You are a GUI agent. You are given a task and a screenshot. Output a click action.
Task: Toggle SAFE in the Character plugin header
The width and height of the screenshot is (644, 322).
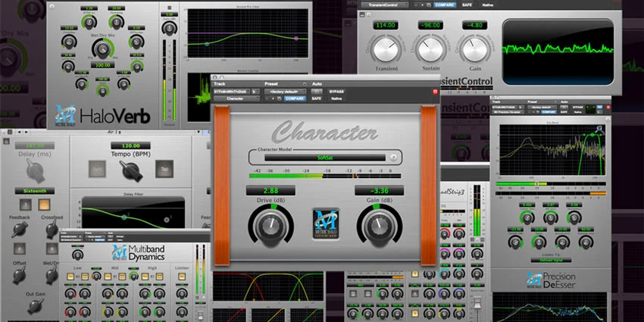[317, 98]
